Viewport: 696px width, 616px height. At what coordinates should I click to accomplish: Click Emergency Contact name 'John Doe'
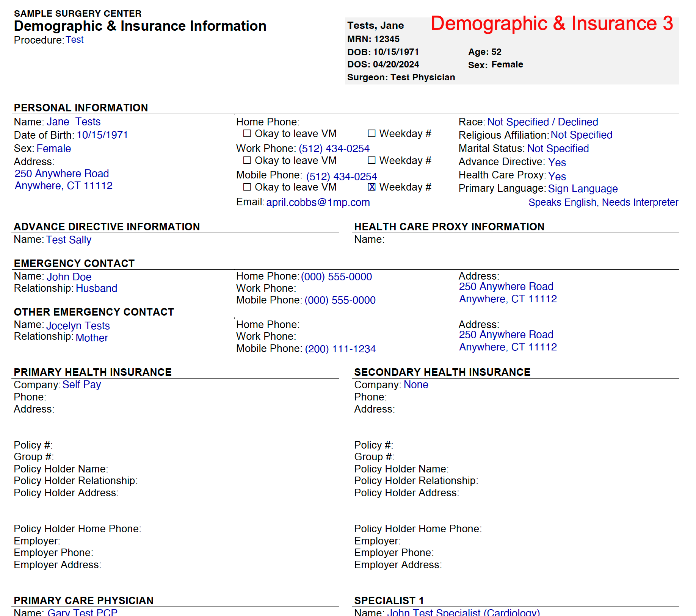tap(69, 277)
